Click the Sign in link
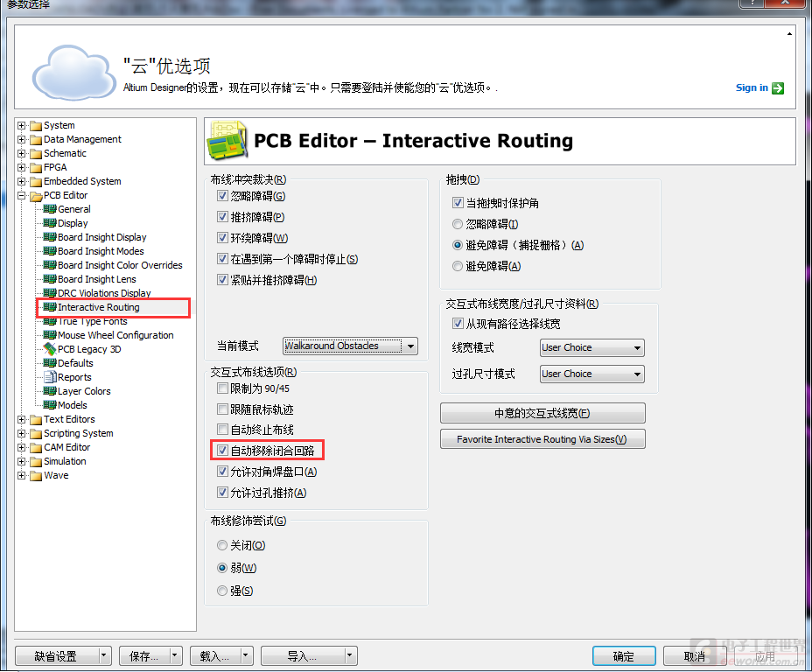The height and width of the screenshot is (672, 812). (752, 88)
